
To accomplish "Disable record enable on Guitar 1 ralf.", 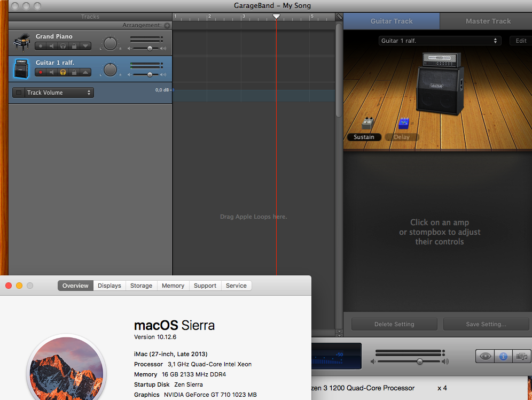I will point(40,72).
